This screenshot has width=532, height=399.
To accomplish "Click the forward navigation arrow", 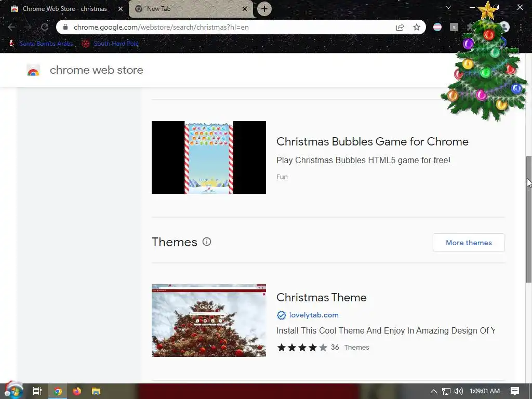I will (x=28, y=27).
